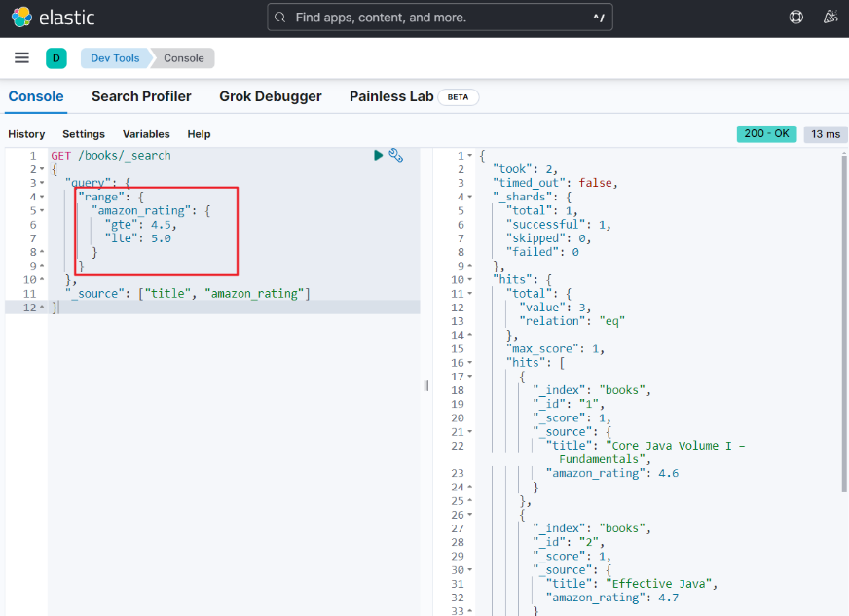Click the Elastic logo
Viewport: 849px width, 616px height.
coord(53,18)
